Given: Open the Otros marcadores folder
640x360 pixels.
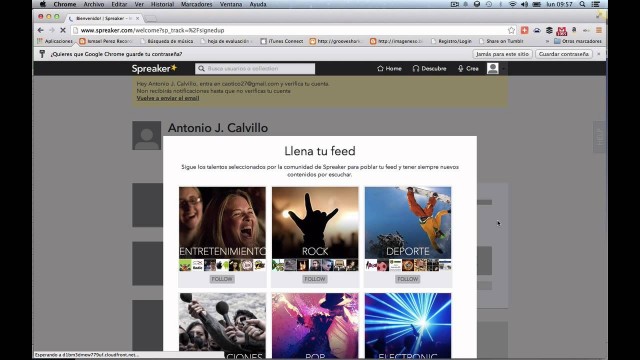Looking at the screenshot, I should click(578, 41).
